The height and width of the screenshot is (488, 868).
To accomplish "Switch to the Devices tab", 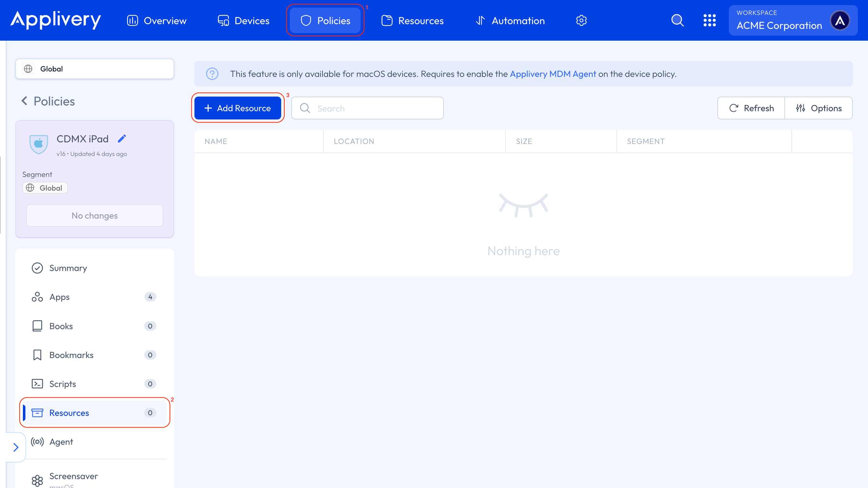I will click(243, 20).
